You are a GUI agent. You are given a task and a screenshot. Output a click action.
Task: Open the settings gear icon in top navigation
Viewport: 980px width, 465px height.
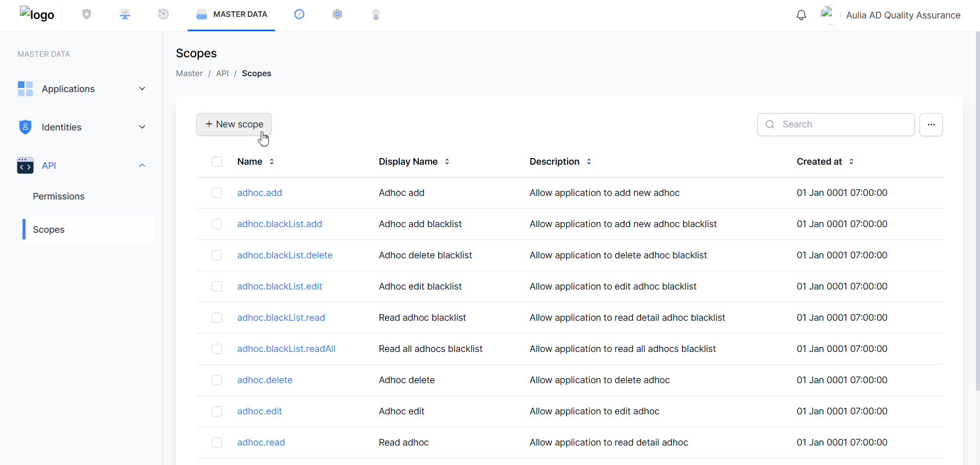pos(337,14)
